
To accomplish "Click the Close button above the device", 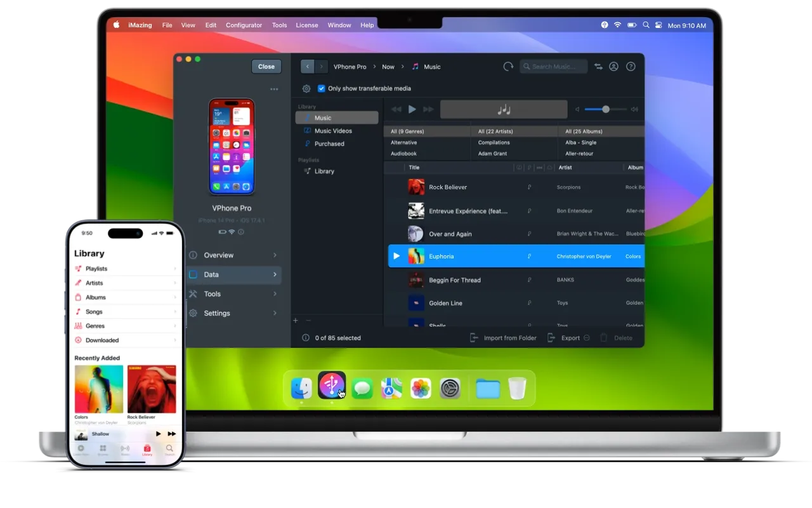I will (x=266, y=67).
